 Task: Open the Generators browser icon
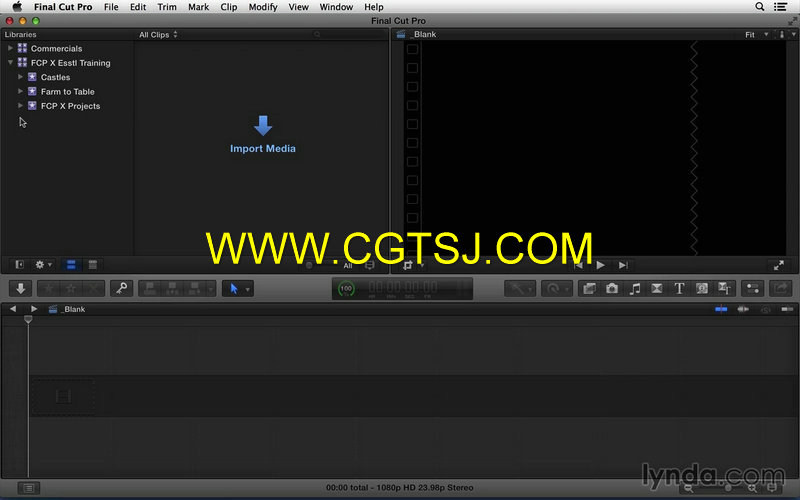(x=702, y=289)
